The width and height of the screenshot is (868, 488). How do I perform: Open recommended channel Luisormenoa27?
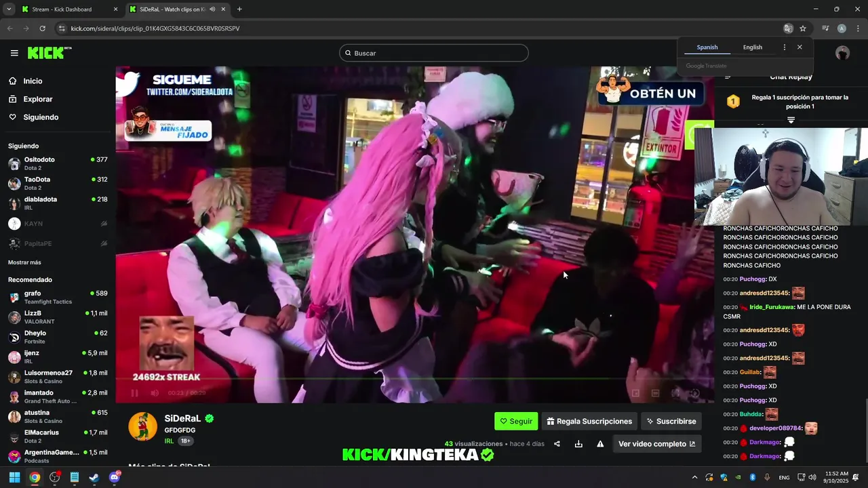58,376
